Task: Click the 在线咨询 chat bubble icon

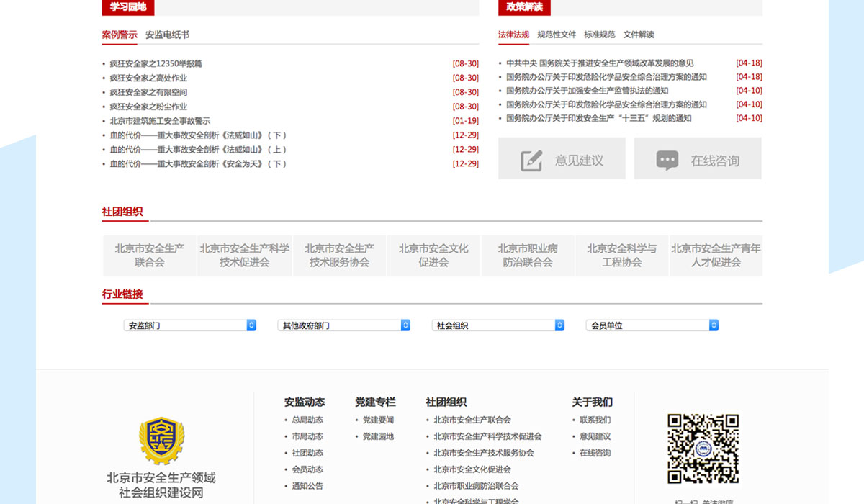Action: click(667, 160)
